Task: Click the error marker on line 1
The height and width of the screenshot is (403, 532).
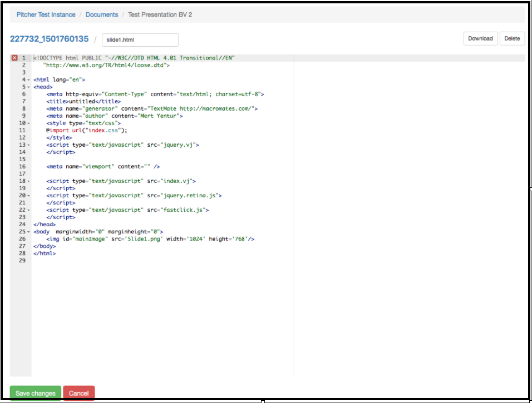Action: click(14, 58)
